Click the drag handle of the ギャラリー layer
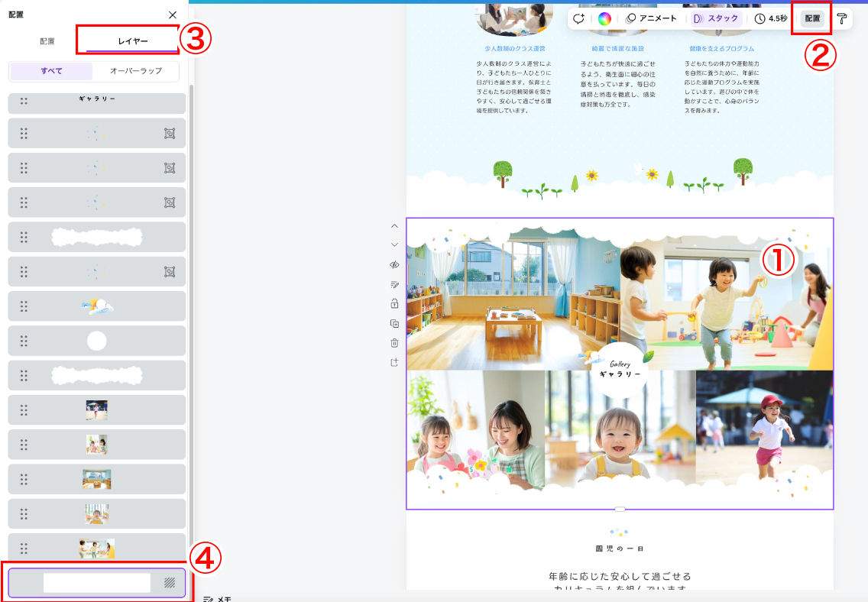This screenshot has width=868, height=602. [x=24, y=102]
